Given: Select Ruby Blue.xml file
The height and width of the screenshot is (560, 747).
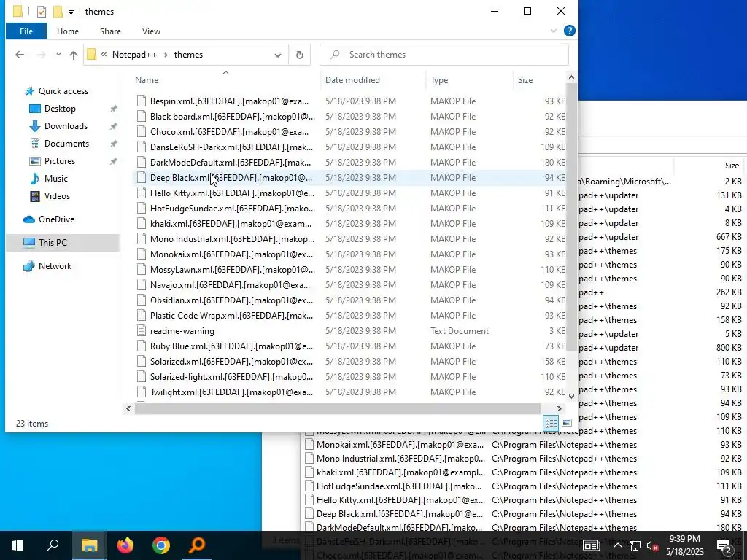Looking at the screenshot, I should [x=350, y=346].
